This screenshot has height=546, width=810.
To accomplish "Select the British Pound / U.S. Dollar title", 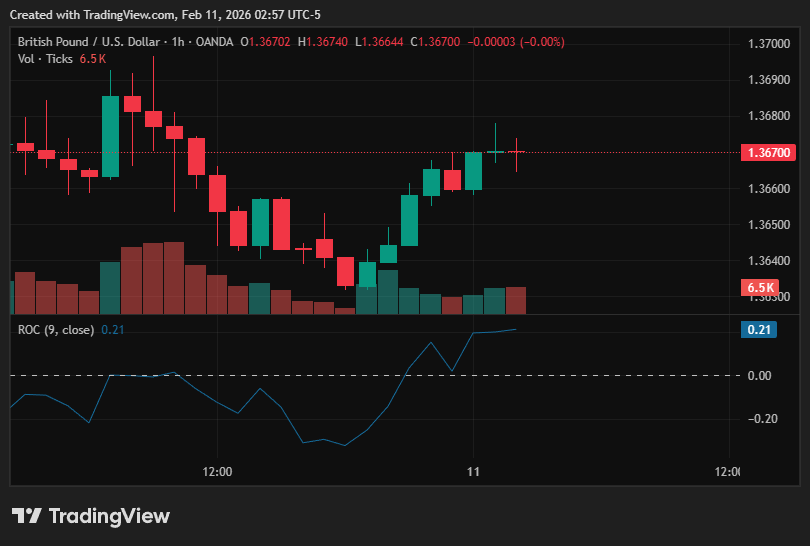I will [88, 42].
